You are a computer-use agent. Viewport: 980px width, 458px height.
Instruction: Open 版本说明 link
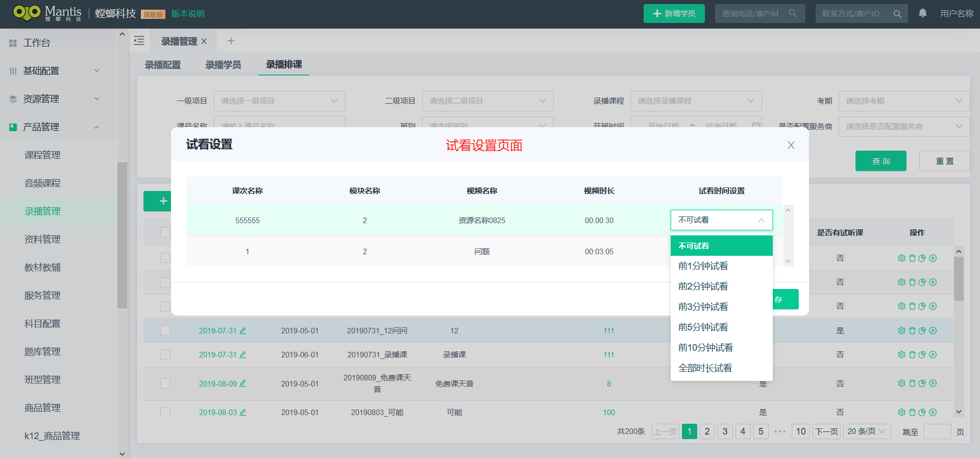coord(188,14)
